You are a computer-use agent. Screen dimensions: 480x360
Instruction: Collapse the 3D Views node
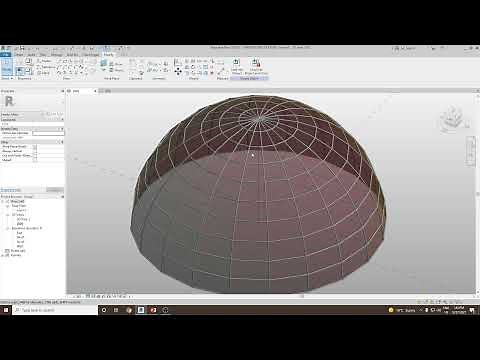(x=8, y=215)
